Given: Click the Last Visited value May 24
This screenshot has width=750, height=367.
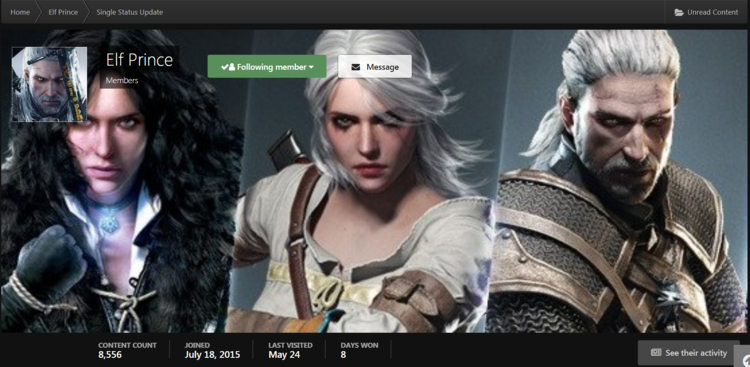Looking at the screenshot, I should (284, 355).
